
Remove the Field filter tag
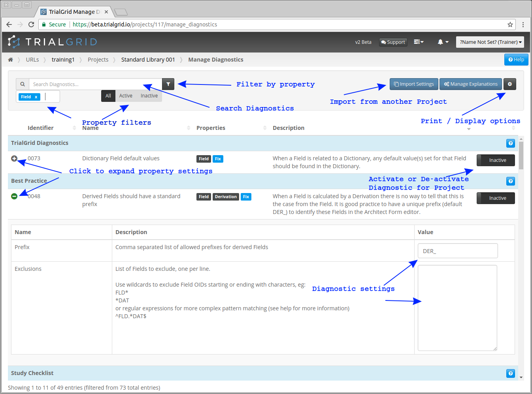pos(36,97)
